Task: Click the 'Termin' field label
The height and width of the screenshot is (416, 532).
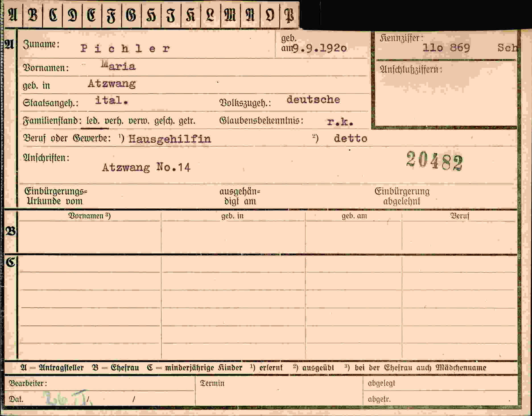Action: click(212, 383)
